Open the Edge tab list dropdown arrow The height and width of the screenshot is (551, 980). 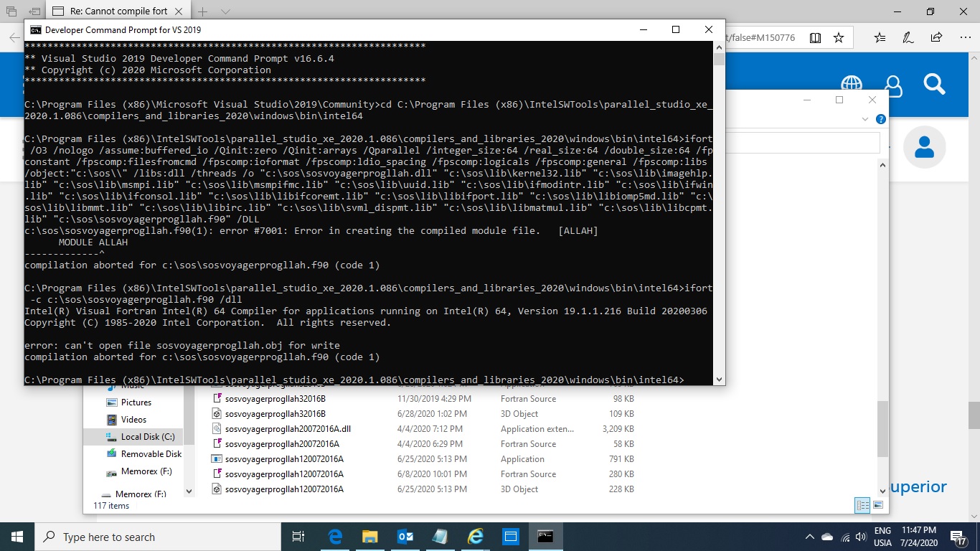226,12
